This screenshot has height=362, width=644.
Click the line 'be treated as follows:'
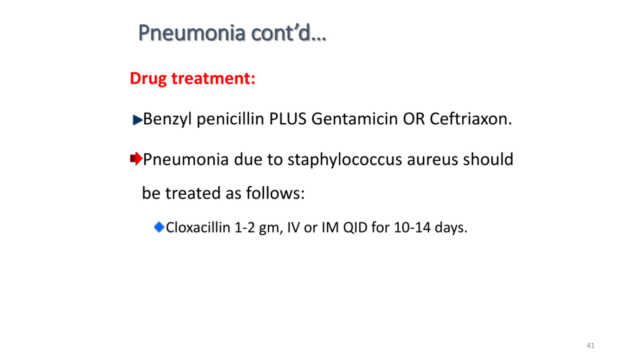(223, 193)
